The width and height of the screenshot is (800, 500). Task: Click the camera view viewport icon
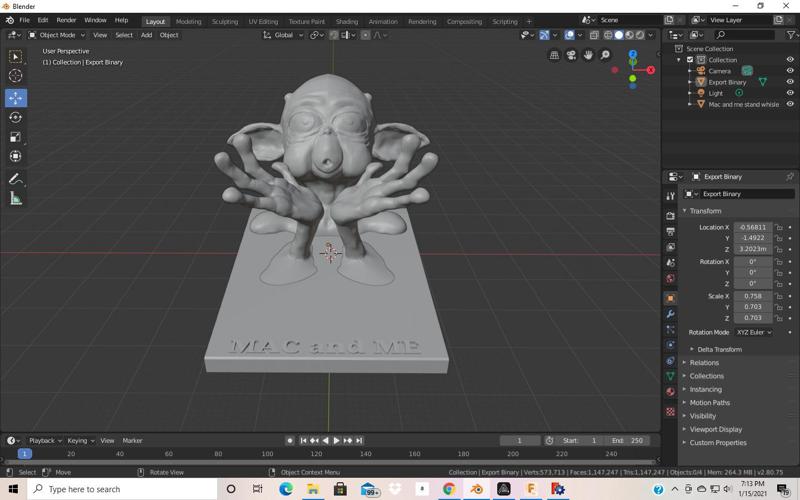(573, 55)
